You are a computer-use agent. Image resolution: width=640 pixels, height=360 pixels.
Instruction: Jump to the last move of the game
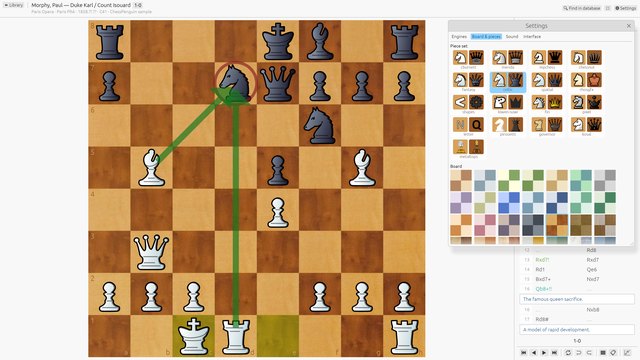coord(554,352)
